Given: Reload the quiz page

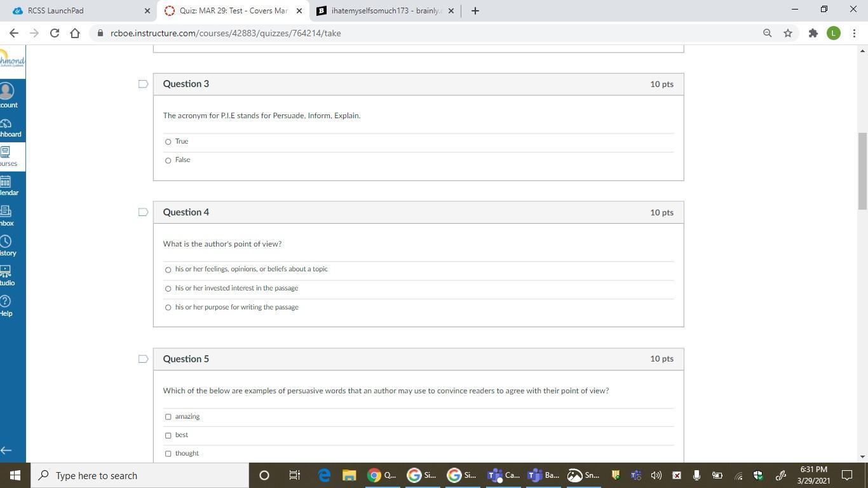Looking at the screenshot, I should click(55, 33).
